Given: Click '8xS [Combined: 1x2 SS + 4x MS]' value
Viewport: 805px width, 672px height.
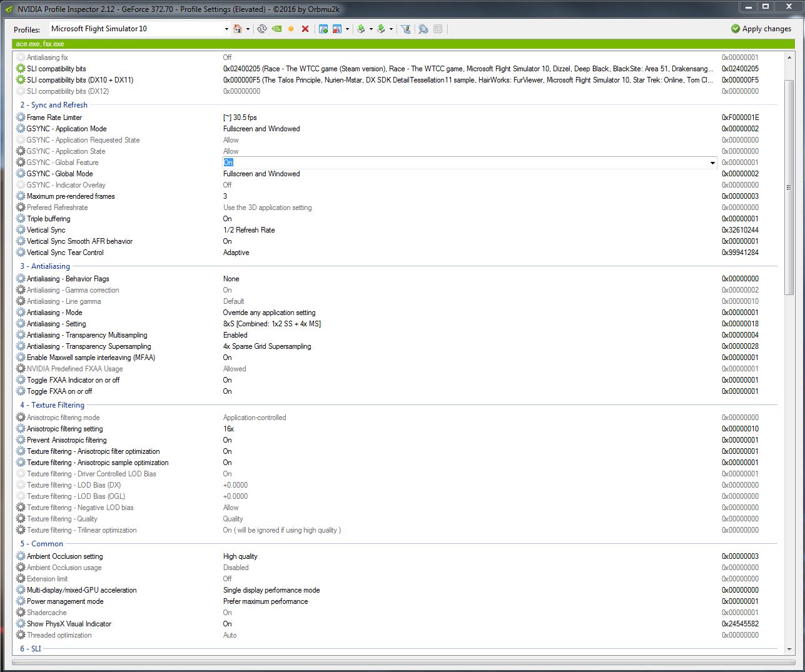Looking at the screenshot, I should click(x=272, y=324).
